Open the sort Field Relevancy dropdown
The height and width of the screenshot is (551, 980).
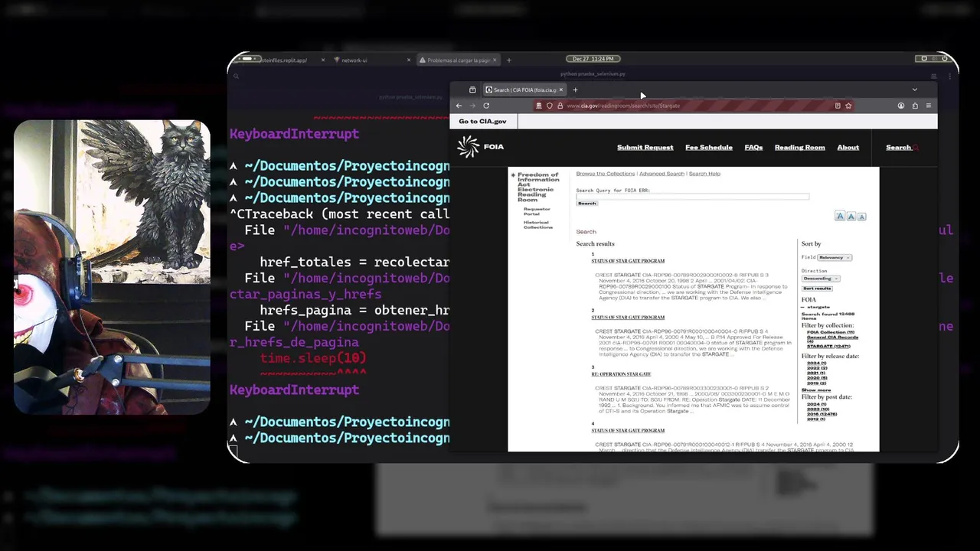point(835,258)
